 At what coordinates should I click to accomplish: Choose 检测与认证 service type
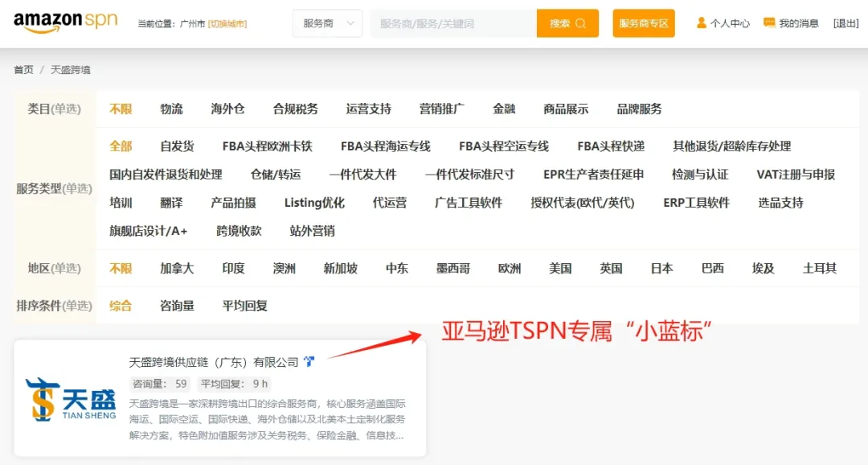click(x=700, y=175)
